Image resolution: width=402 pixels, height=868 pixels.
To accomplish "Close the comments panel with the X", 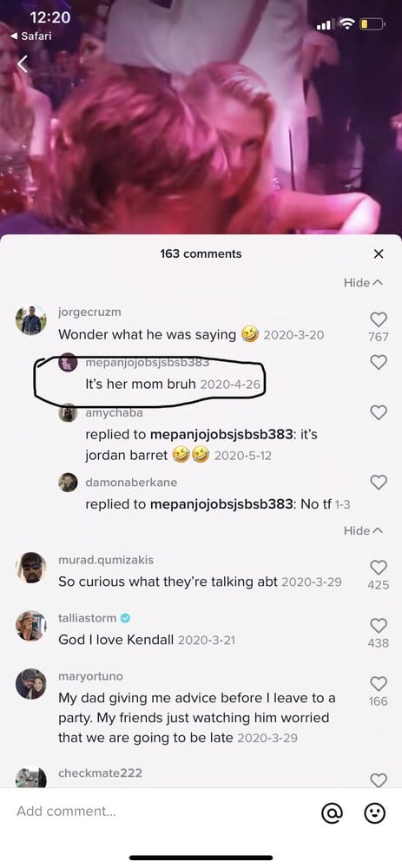I will pos(379,254).
